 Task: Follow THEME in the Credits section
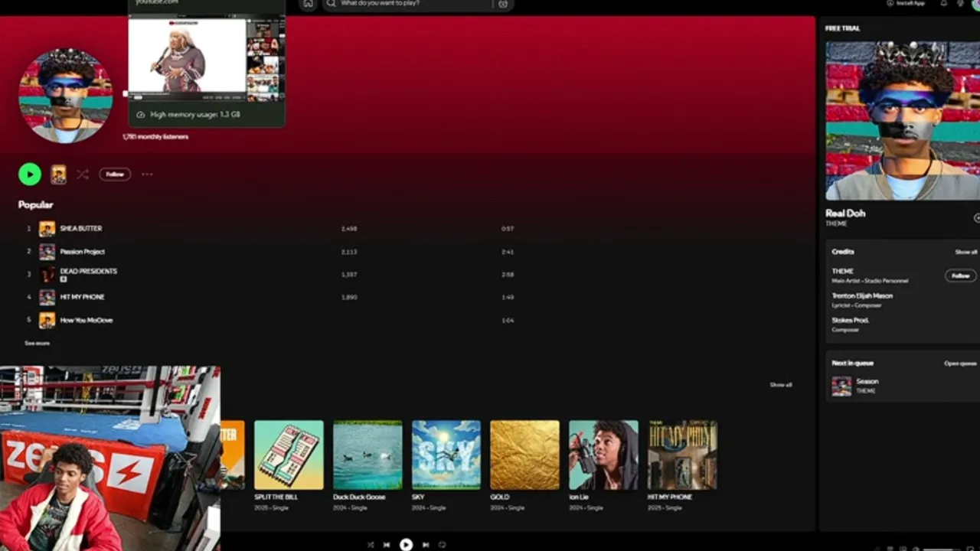point(960,275)
